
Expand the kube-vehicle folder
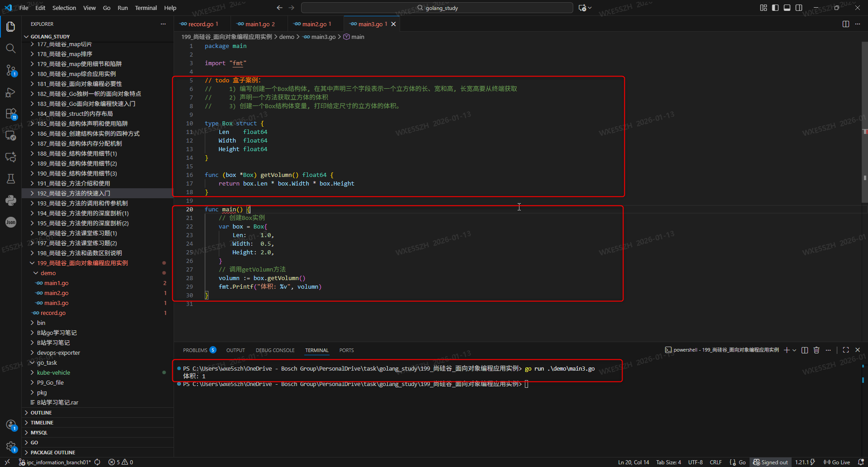pyautogui.click(x=98, y=372)
